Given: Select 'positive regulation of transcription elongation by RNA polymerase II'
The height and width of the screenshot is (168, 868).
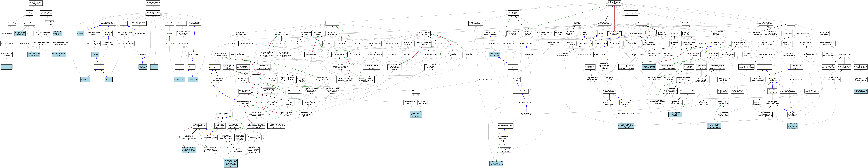Looking at the screenshot, I should point(231,163).
